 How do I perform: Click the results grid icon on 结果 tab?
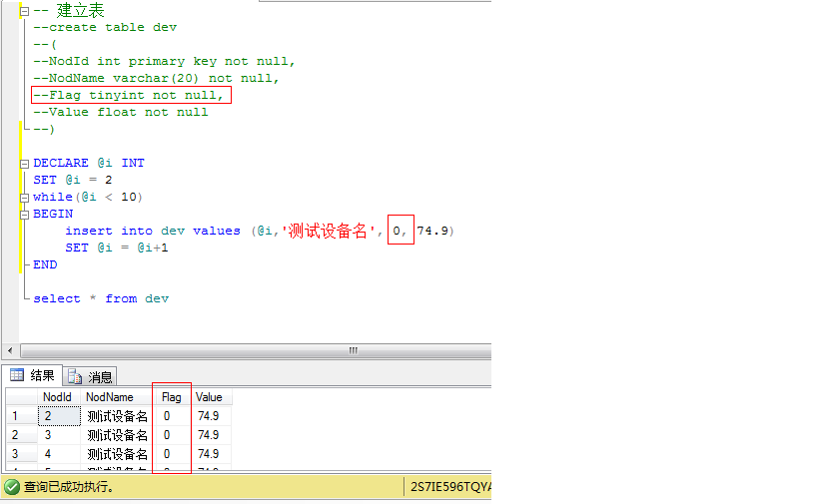(x=17, y=375)
